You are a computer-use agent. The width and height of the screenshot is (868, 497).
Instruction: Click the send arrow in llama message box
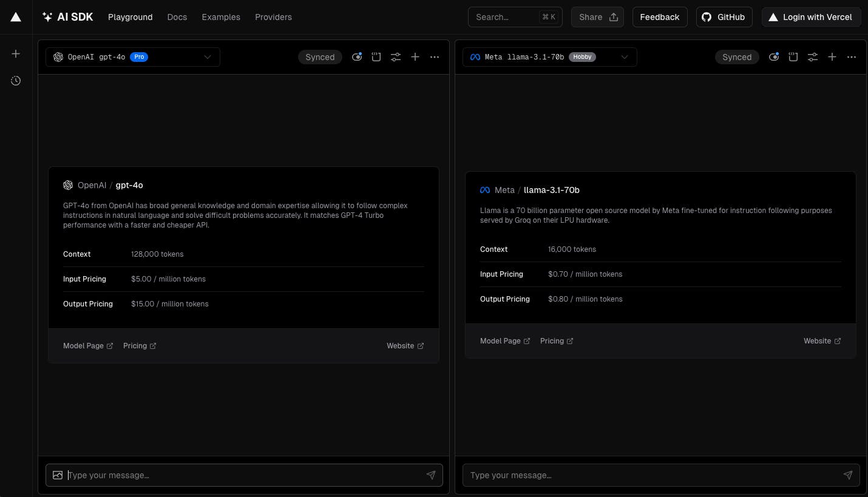pyautogui.click(x=848, y=475)
